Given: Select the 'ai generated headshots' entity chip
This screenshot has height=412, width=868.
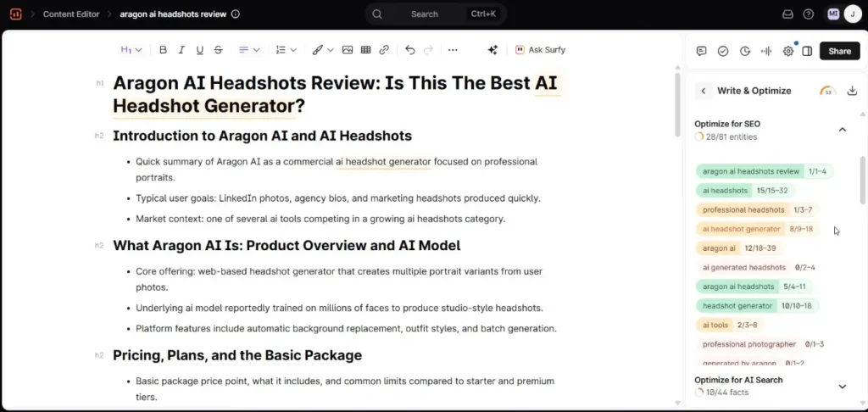Looking at the screenshot, I should 759,268.
